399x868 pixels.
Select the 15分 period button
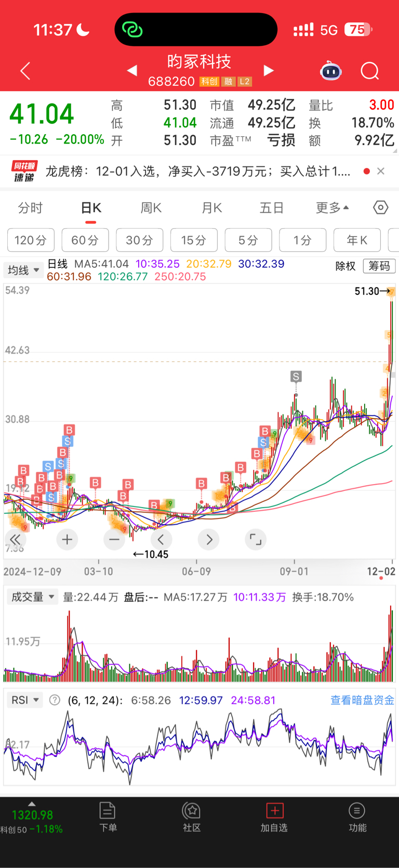click(x=194, y=240)
